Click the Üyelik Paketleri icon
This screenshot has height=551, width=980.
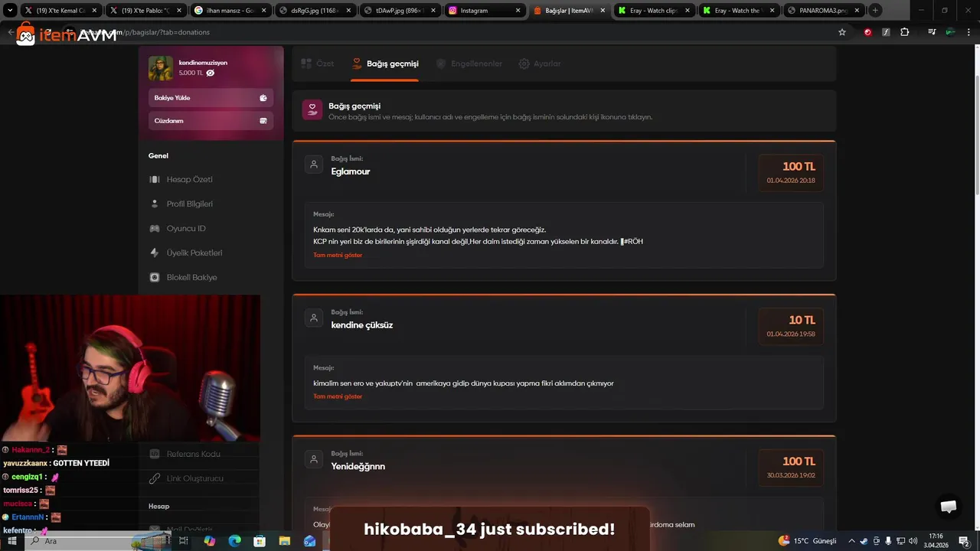[155, 253]
